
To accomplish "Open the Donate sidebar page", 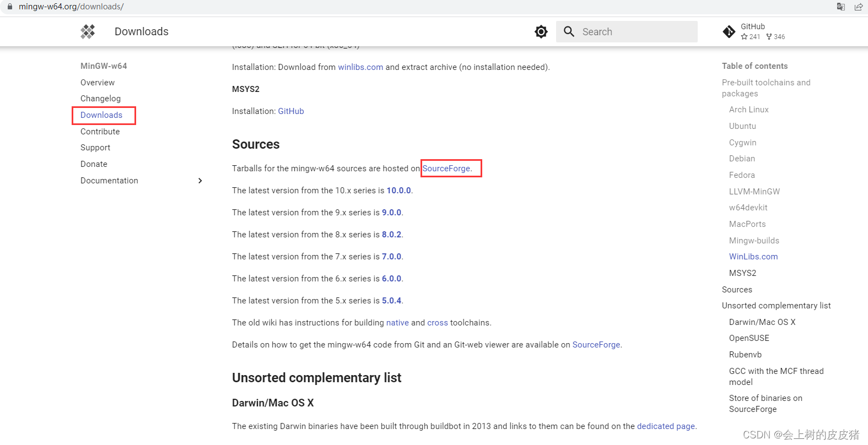I will 94,164.
